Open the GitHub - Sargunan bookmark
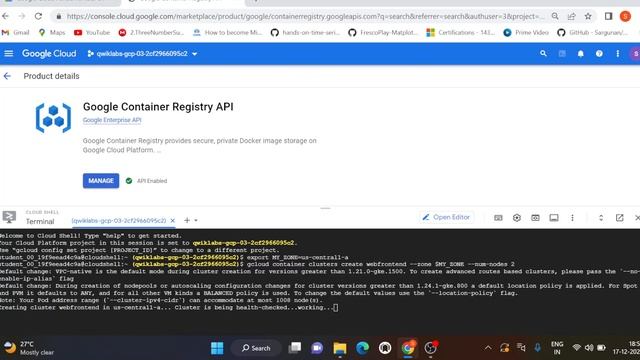640x360 pixels. (x=593, y=32)
